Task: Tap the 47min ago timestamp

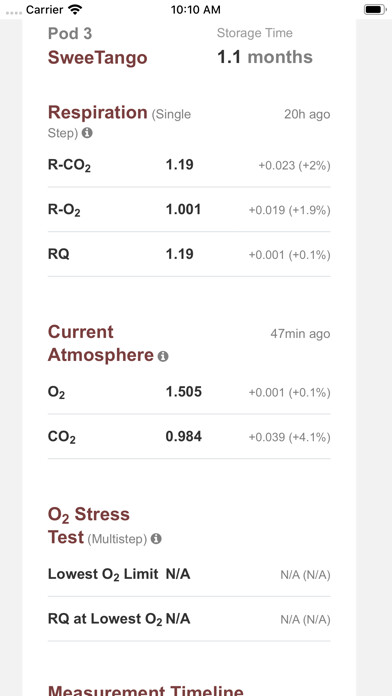Action: click(x=300, y=334)
